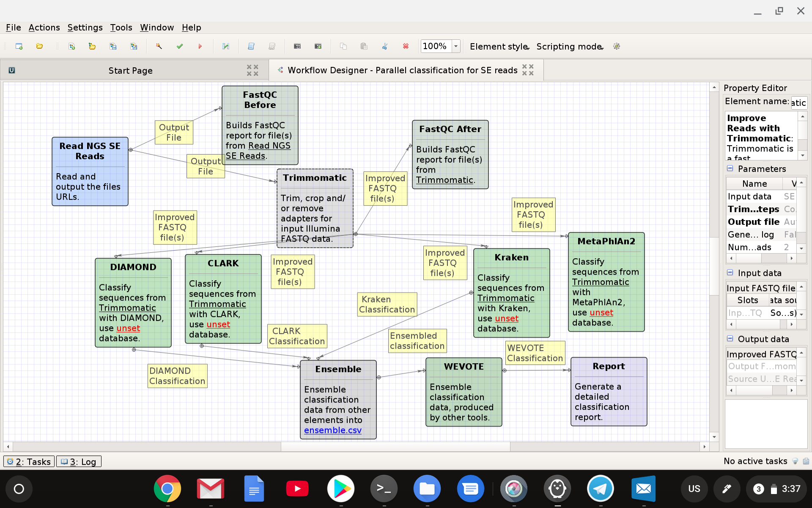The height and width of the screenshot is (508, 812).
Task: Open the Window menu
Action: (156, 28)
